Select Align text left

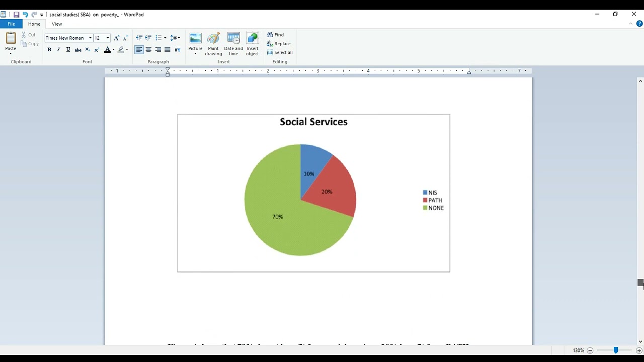pyautogui.click(x=139, y=50)
